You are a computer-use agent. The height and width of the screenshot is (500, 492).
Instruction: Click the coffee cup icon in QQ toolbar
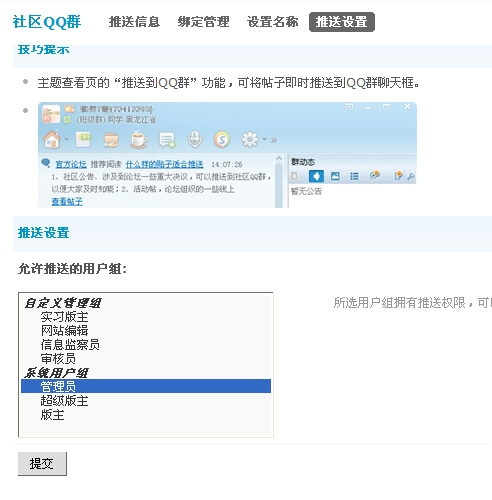pyautogui.click(x=138, y=139)
